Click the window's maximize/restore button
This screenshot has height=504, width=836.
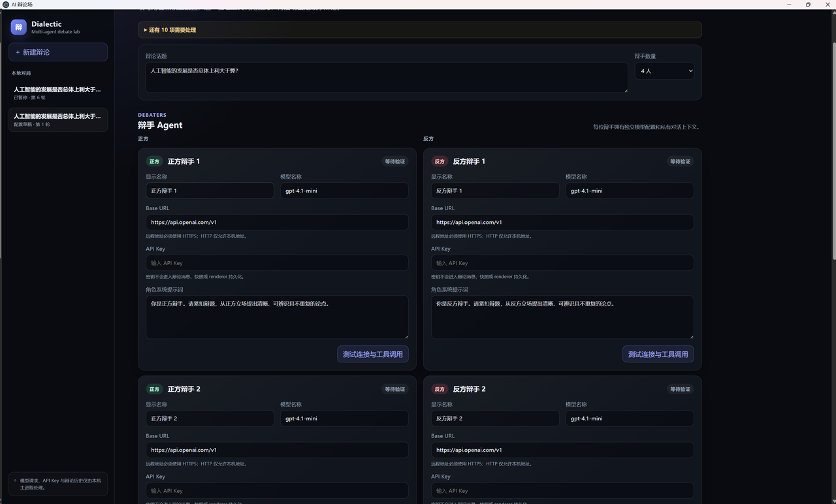808,5
